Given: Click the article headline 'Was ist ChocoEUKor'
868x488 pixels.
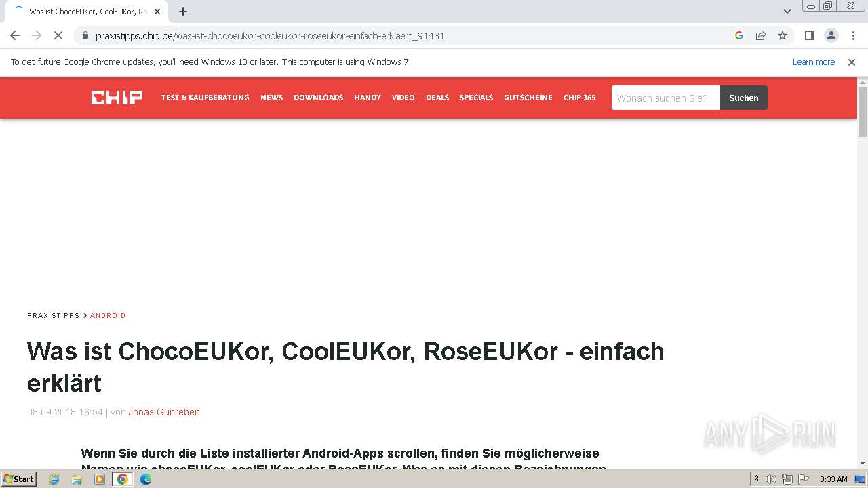Looking at the screenshot, I should click(345, 367).
